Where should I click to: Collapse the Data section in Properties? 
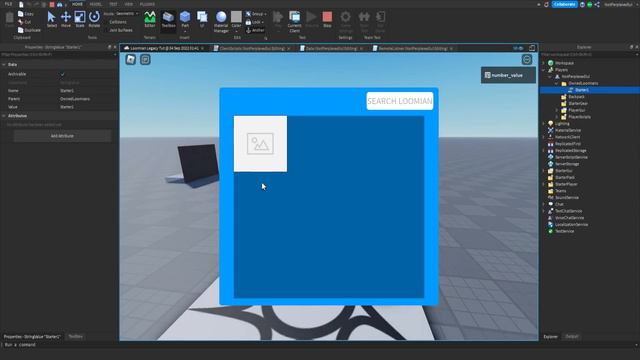coord(4,64)
